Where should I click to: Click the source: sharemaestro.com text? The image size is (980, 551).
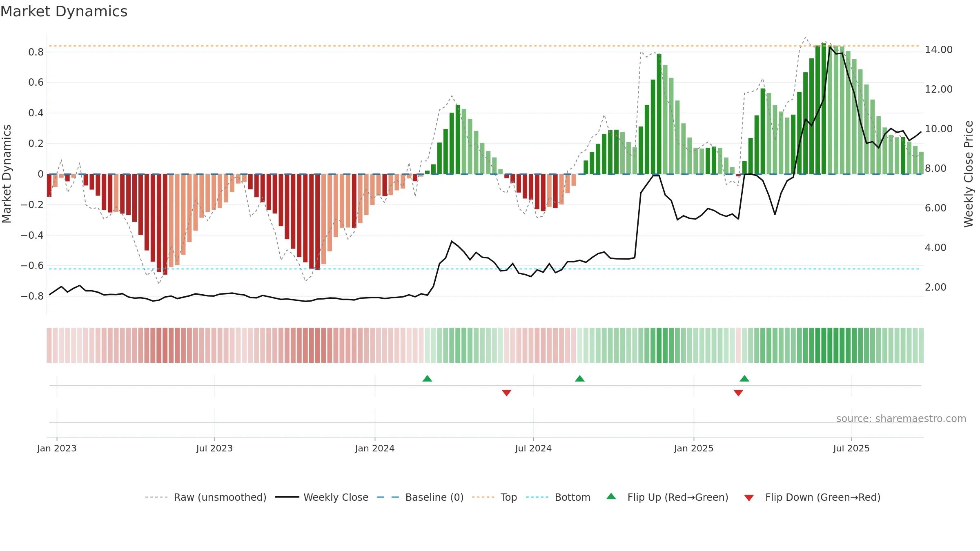click(901, 418)
